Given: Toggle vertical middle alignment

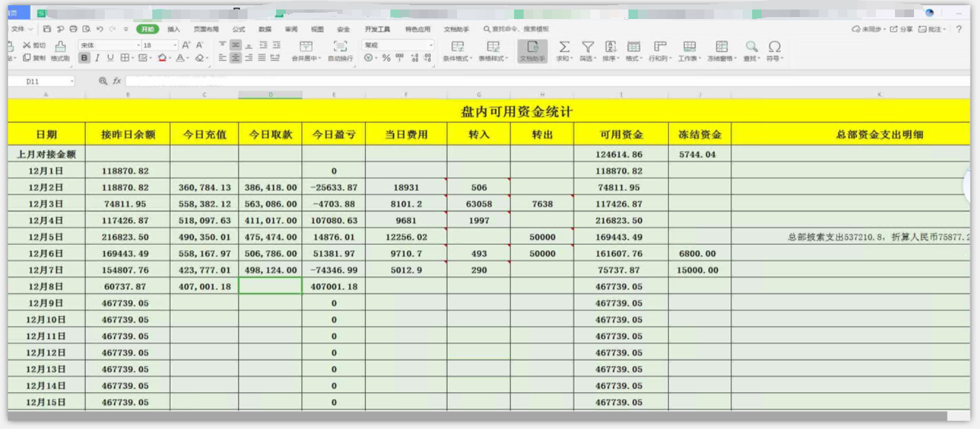Looking at the screenshot, I should click(235, 45).
